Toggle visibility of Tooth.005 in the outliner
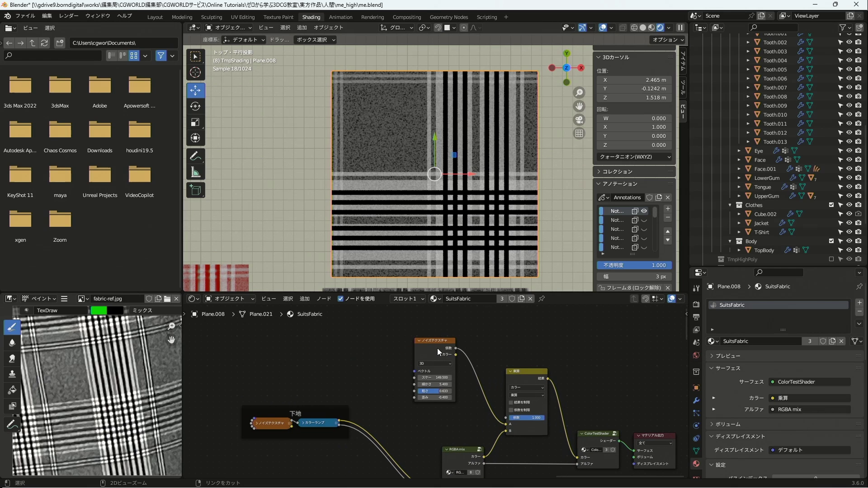Image resolution: width=868 pixels, height=488 pixels. [x=849, y=70]
